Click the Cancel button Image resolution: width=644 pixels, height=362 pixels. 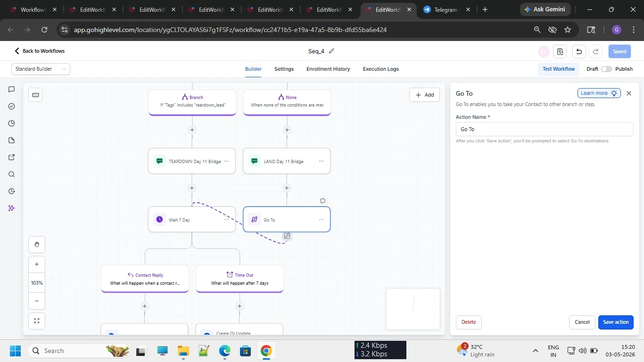582,322
